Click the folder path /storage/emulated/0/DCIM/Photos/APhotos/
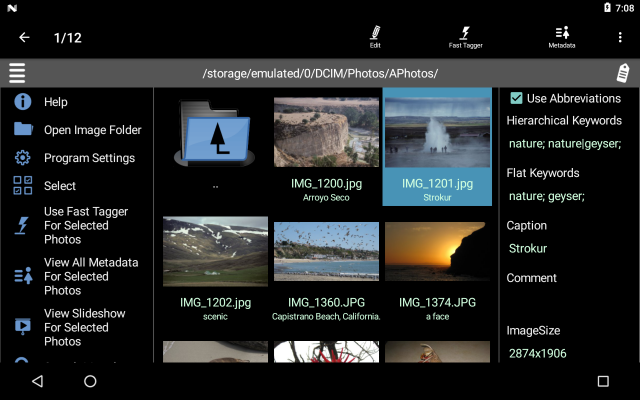The height and width of the screenshot is (400, 640). click(320, 73)
